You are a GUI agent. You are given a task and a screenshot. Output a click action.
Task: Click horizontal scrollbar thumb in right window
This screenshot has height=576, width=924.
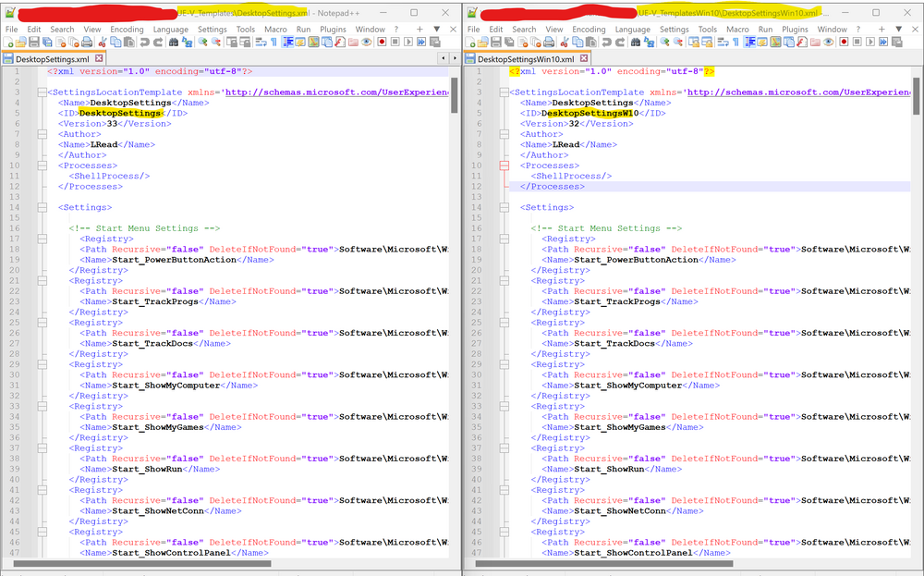click(604, 564)
